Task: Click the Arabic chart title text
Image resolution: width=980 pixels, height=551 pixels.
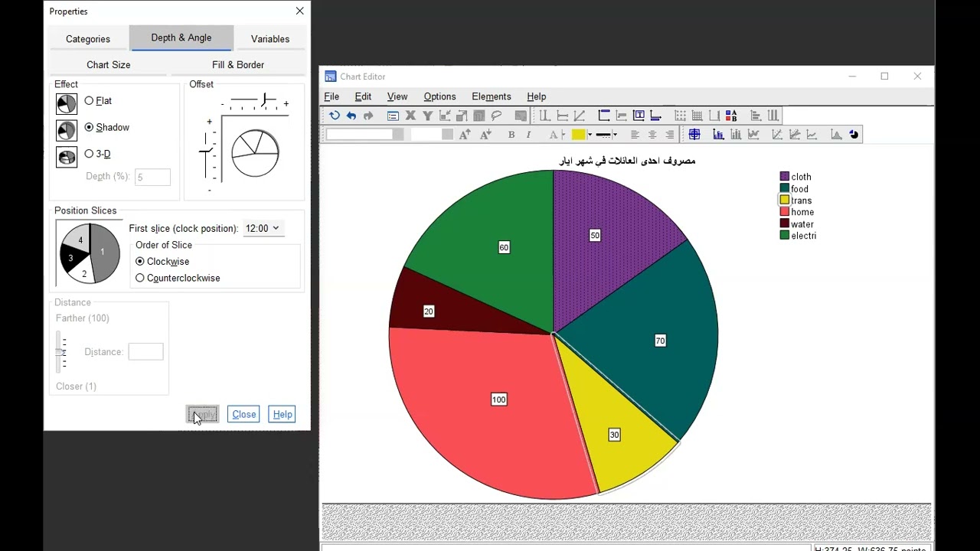Action: click(x=627, y=161)
